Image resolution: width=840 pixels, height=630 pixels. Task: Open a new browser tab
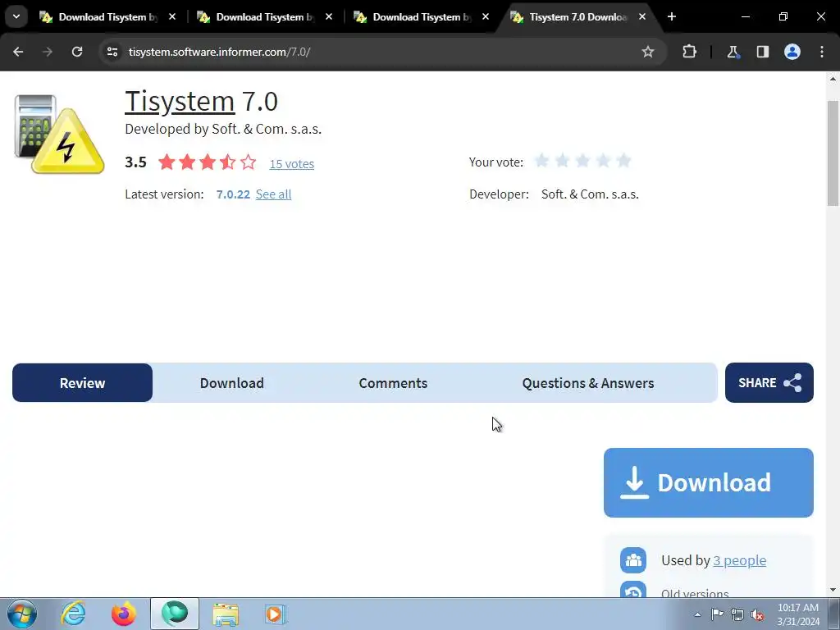click(672, 16)
